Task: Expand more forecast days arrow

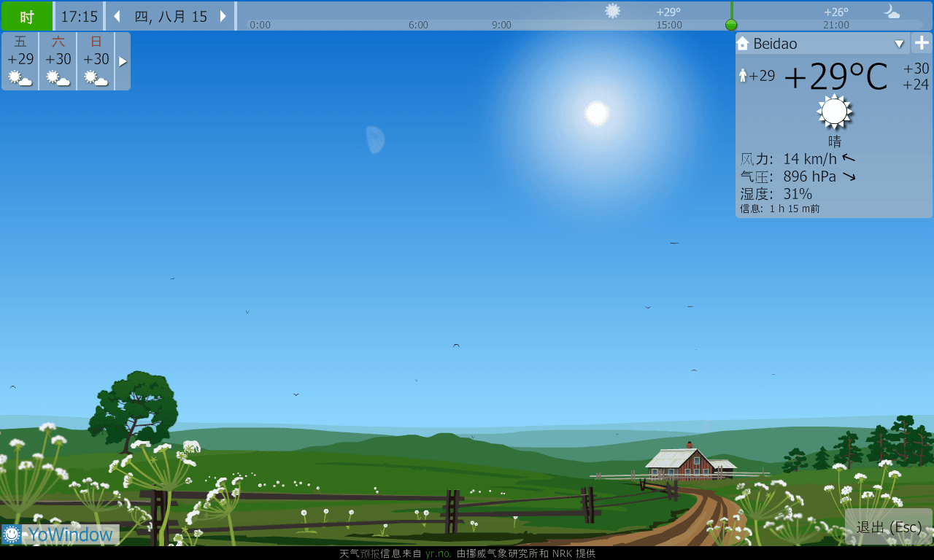Action: point(123,61)
